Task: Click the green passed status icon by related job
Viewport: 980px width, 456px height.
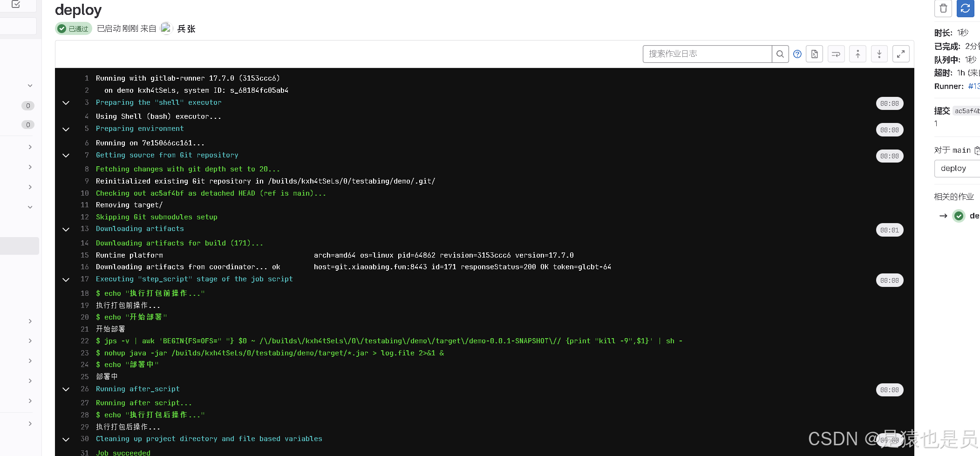Action: 959,216
